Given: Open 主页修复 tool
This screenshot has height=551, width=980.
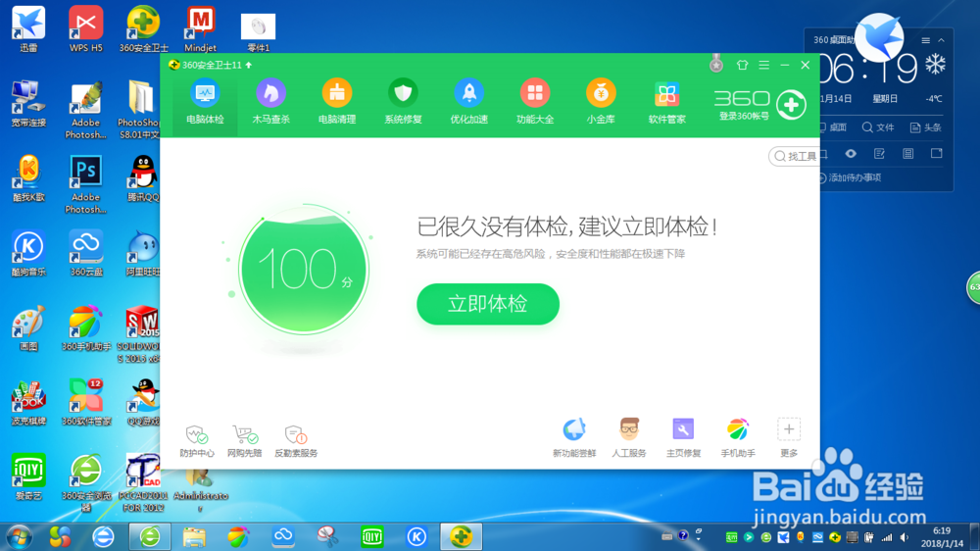Looking at the screenshot, I should [683, 437].
